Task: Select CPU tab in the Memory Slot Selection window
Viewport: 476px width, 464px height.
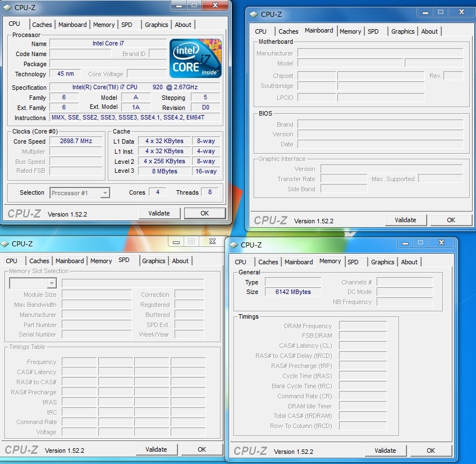Action: (12, 261)
